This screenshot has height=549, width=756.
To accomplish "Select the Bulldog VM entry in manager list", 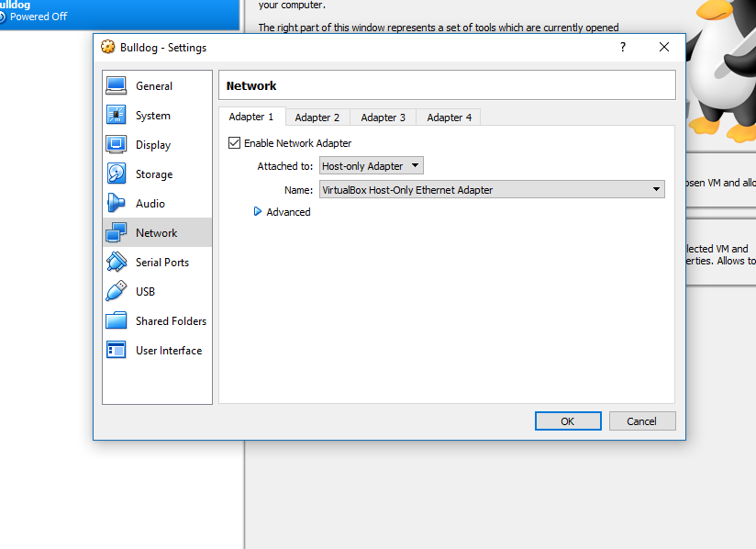I will 119,14.
